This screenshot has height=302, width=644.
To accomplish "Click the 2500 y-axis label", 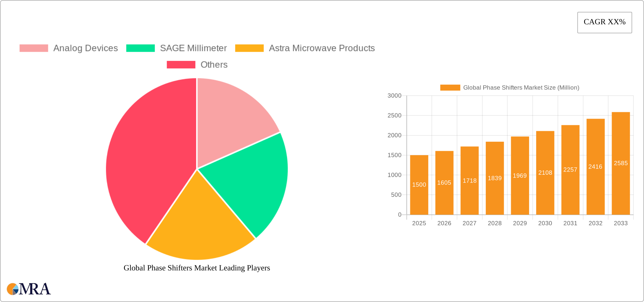I will click(395, 115).
